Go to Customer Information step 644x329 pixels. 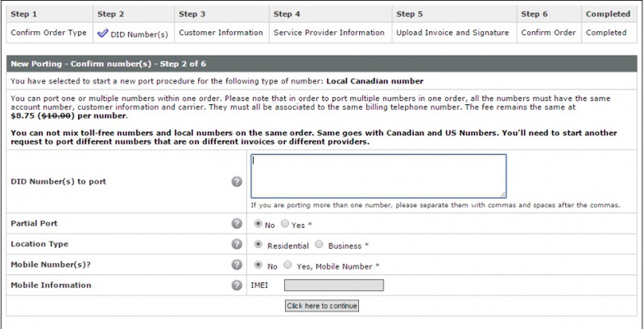tap(221, 33)
